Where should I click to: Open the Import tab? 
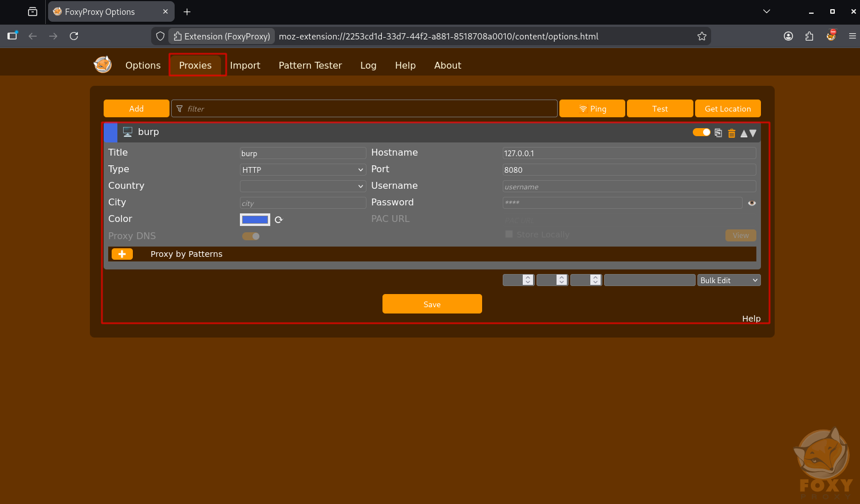click(x=245, y=65)
